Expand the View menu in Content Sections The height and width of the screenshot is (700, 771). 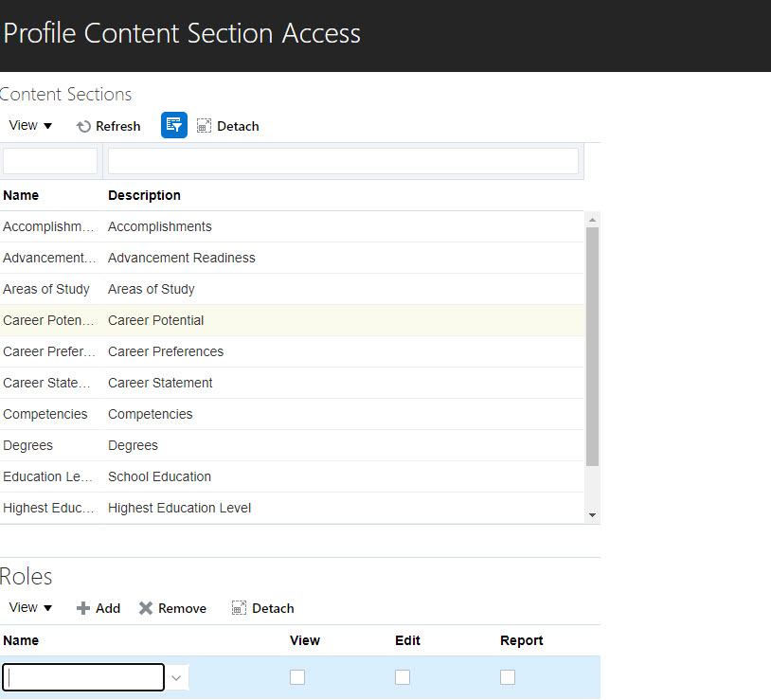click(x=29, y=125)
